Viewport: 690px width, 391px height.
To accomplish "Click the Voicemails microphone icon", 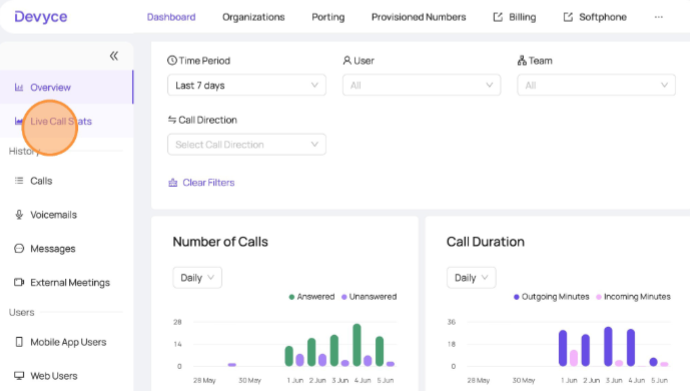I will [x=19, y=215].
